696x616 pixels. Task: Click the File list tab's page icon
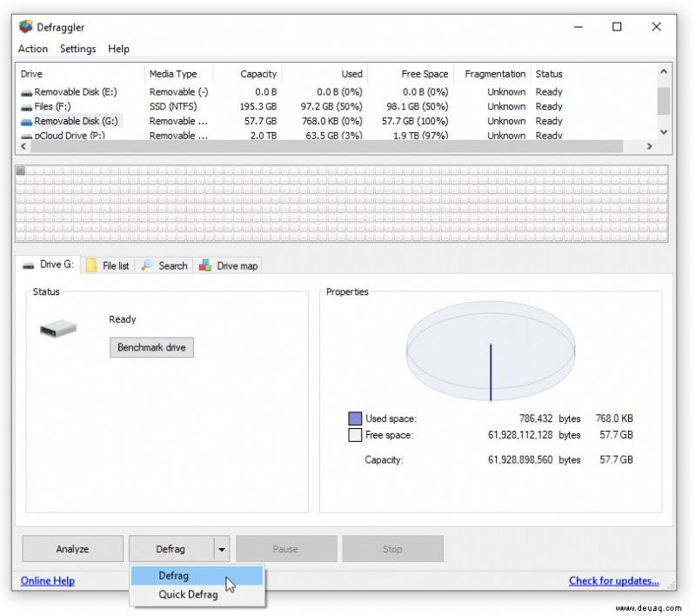91,265
